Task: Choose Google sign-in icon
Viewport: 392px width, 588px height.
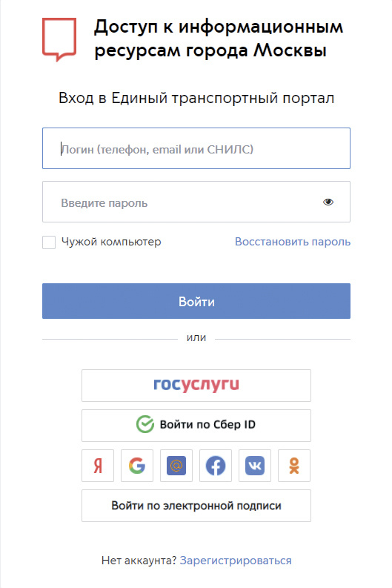Action: tap(137, 466)
